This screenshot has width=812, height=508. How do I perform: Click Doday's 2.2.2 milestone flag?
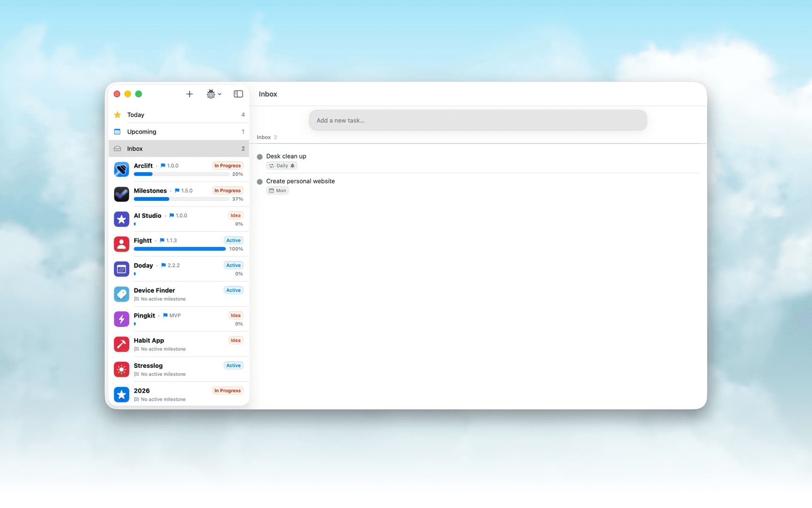pyautogui.click(x=171, y=265)
